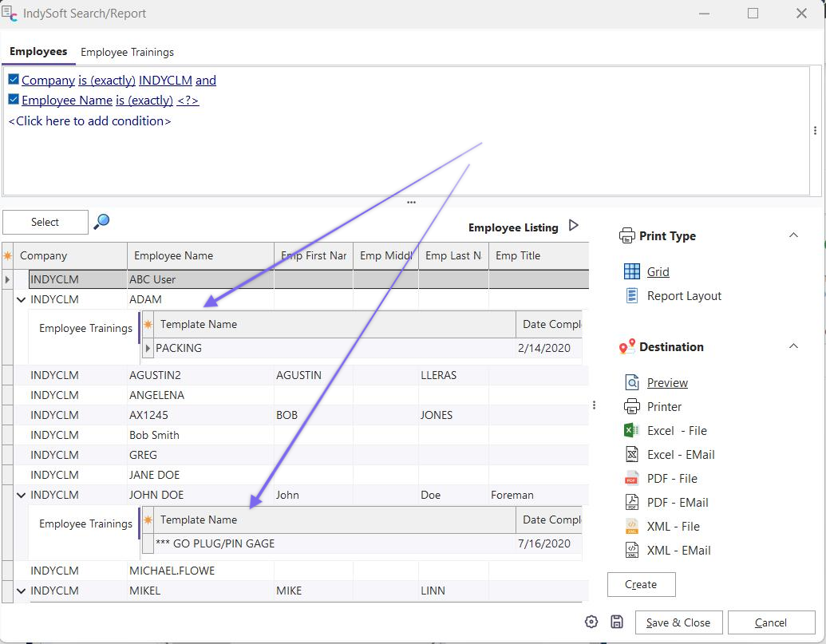Screen dimensions: 826x644
Task: Collapse the Destination section chevron
Action: point(793,346)
